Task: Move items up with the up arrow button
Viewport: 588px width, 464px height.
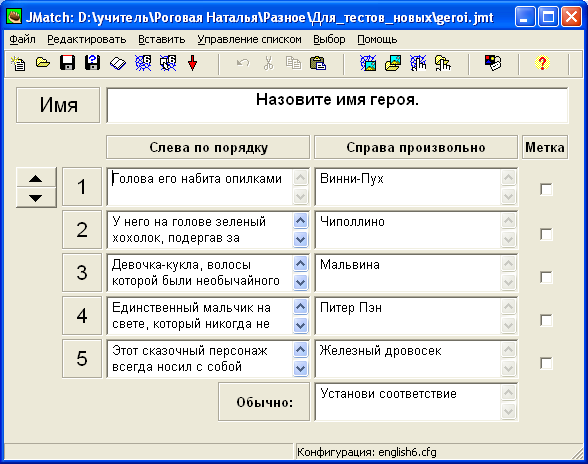Action: point(36,178)
